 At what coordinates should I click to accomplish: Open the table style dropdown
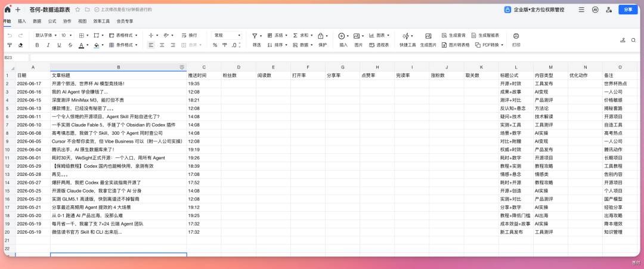tap(123, 36)
